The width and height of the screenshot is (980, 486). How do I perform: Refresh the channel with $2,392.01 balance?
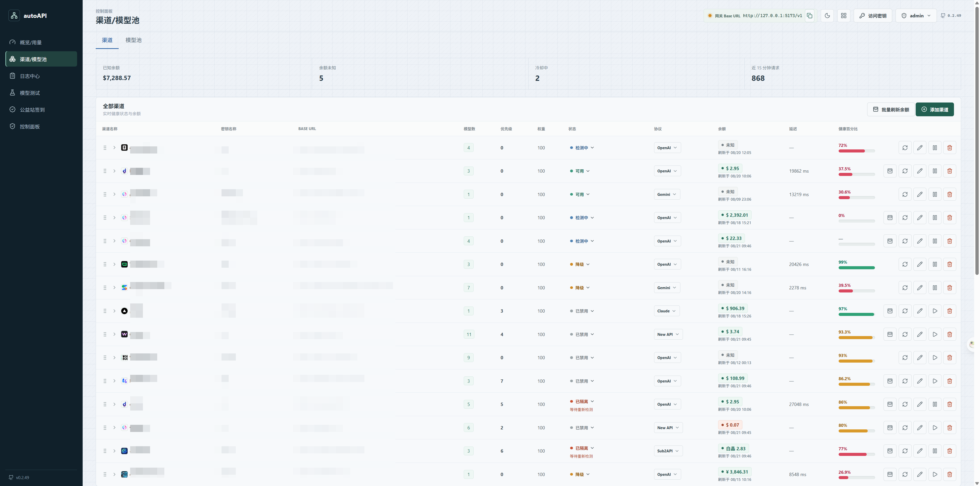(x=905, y=218)
